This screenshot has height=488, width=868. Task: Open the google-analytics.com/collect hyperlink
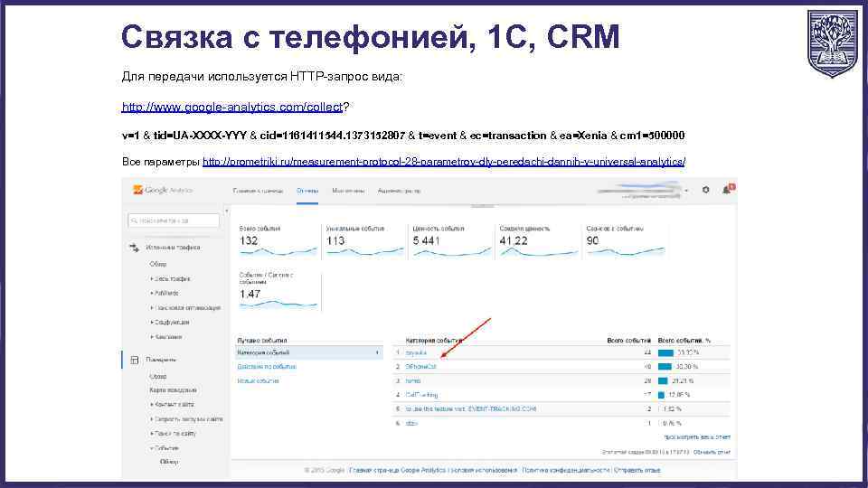click(232, 107)
